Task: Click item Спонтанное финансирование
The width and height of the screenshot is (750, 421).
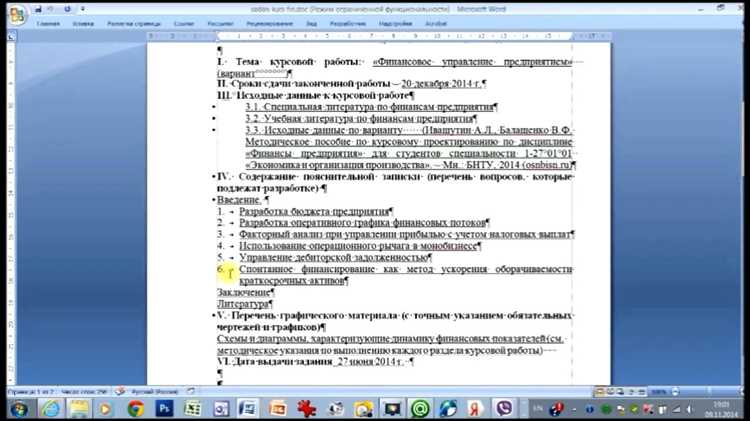Action: tap(406, 275)
